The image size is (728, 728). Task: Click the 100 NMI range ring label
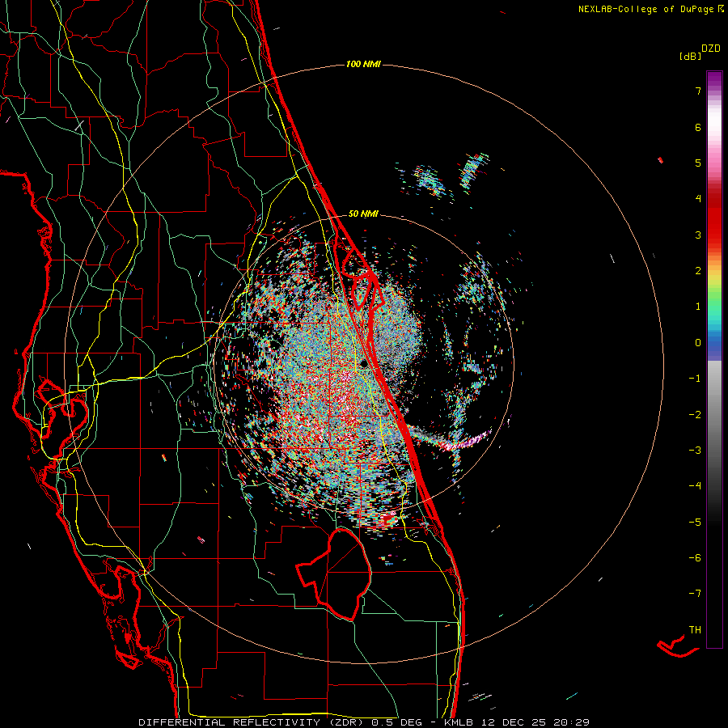point(363,64)
